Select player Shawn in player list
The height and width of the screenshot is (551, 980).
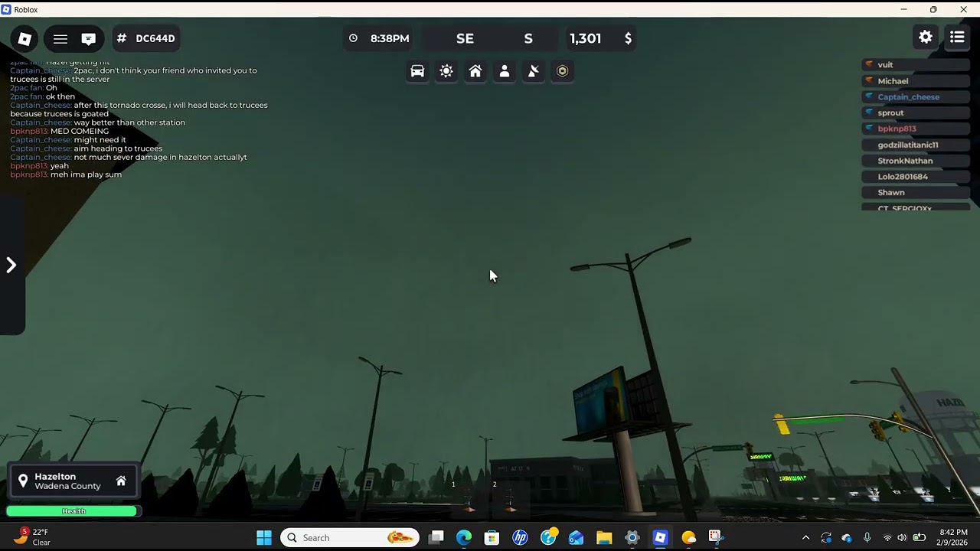click(915, 193)
